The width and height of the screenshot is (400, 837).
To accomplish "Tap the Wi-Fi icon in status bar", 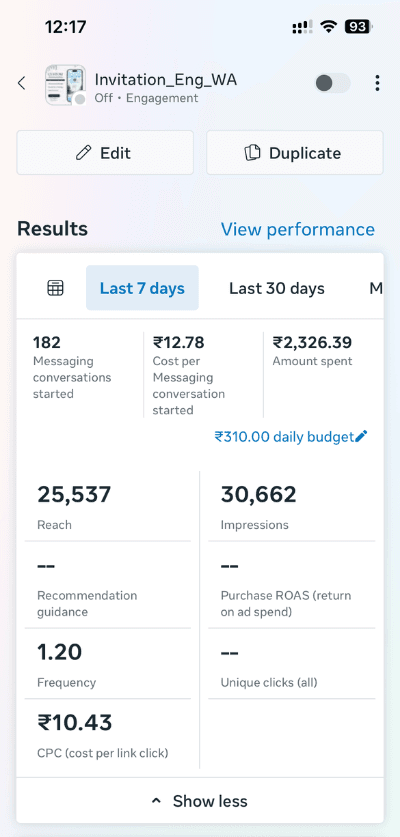I will [x=328, y=27].
